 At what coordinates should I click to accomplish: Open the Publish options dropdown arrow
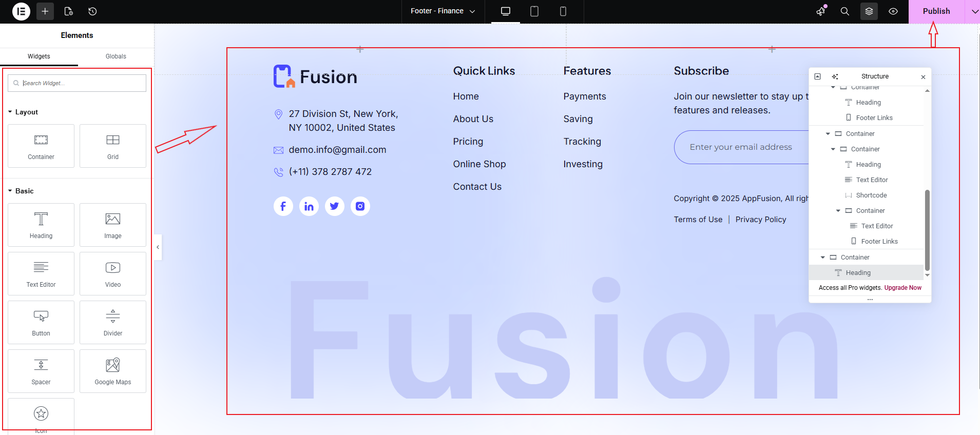point(974,11)
